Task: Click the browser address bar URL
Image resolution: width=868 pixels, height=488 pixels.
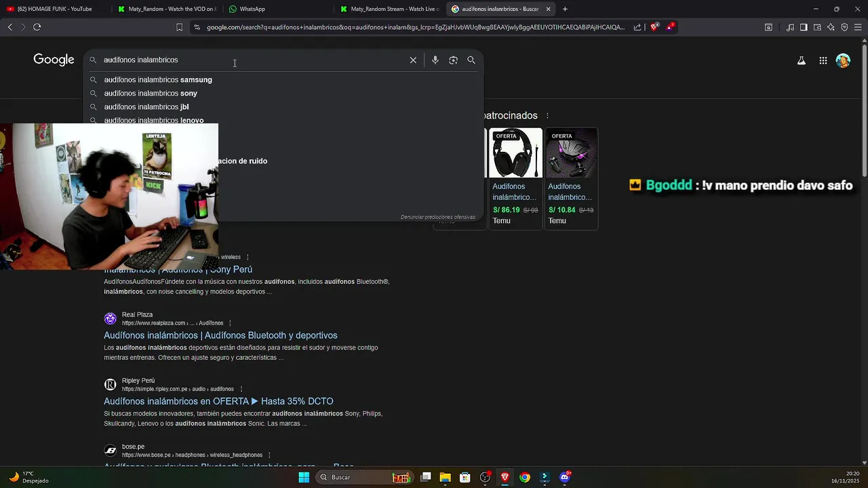Action: (x=415, y=27)
